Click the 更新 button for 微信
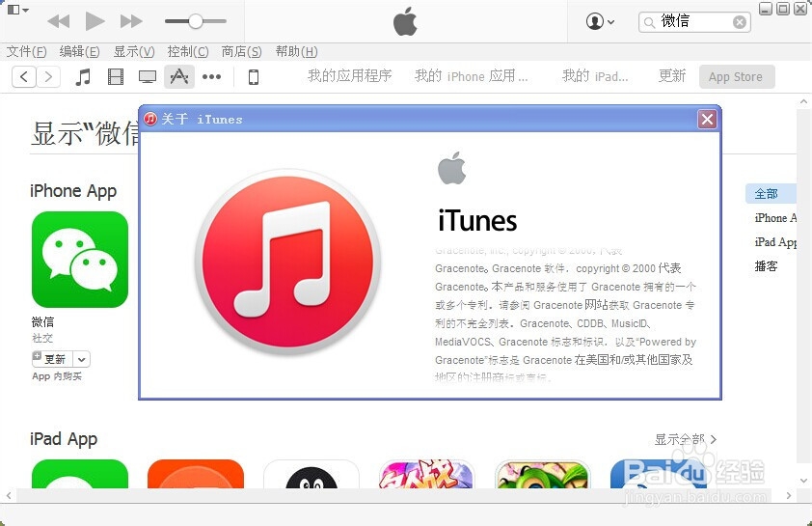This screenshot has width=812, height=526. point(52,359)
